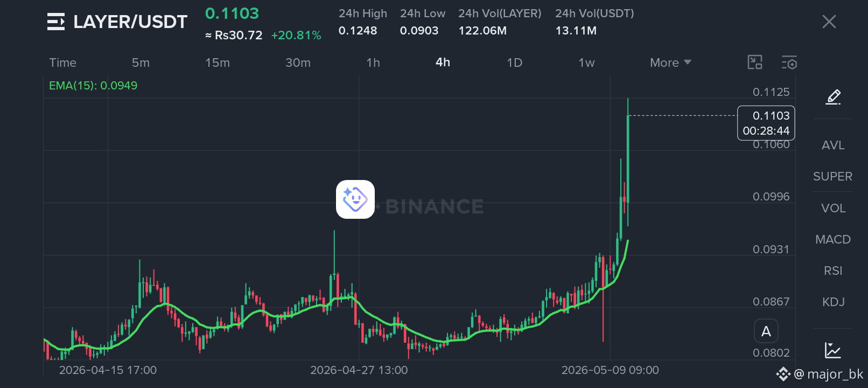Click the 0.1125 price axis label
The width and height of the screenshot is (868, 388).
(x=771, y=92)
